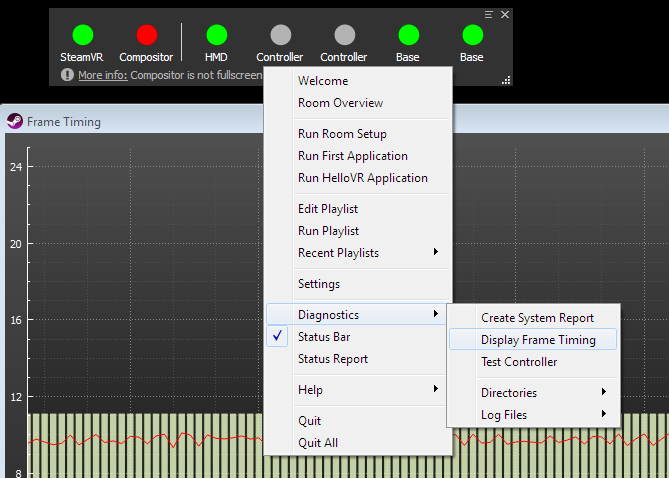Viewport: 669px width, 478px height.
Task: Click the red Compositor status indicator
Action: pyautogui.click(x=147, y=35)
